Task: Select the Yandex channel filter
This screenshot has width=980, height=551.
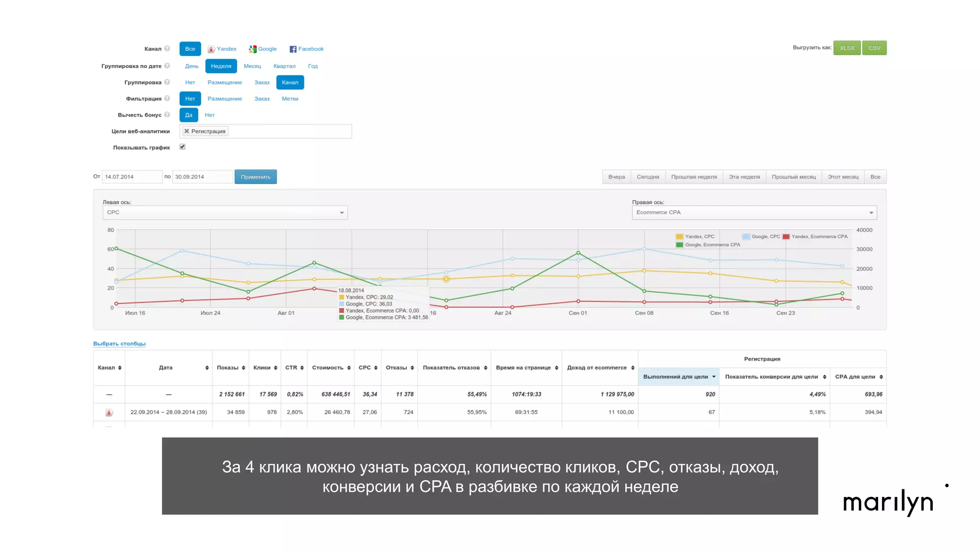Action: pyautogui.click(x=222, y=49)
